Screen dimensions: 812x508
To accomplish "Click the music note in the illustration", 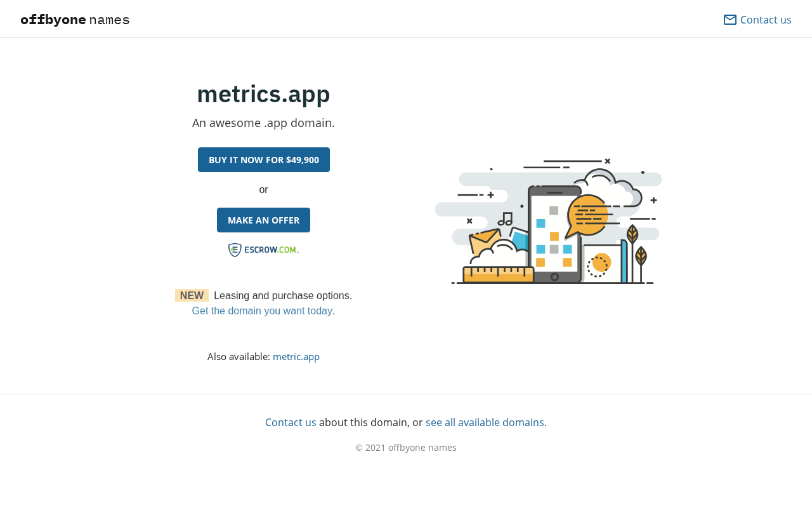I will click(506, 219).
